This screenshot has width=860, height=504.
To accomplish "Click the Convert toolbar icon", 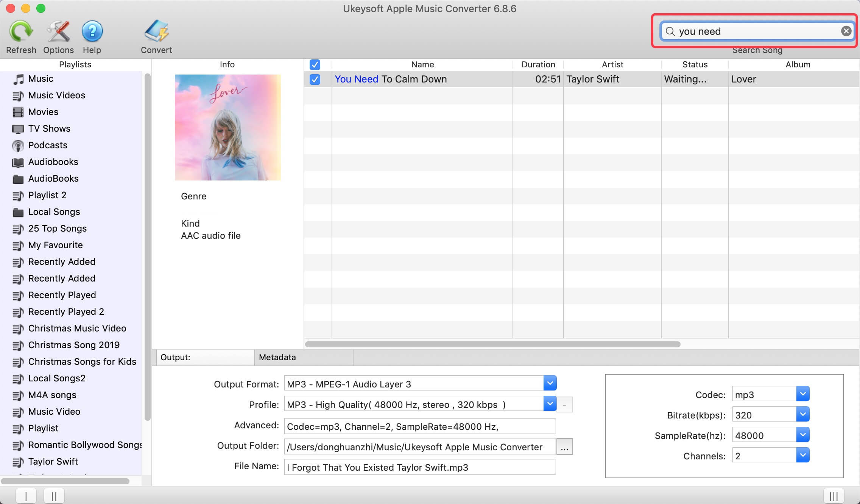I will coord(156,31).
